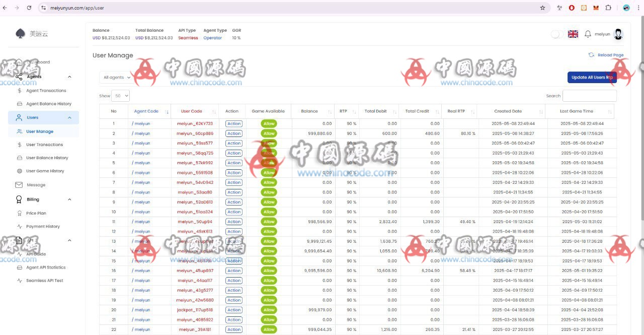The height and width of the screenshot is (335, 644).
Task: Open the browser extensions puzzle icon
Action: click(x=608, y=8)
